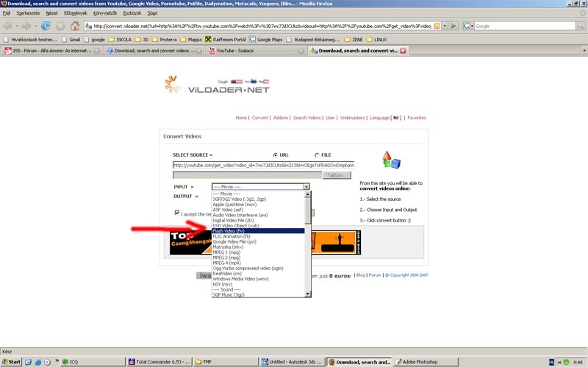588x368 pixels.
Task: Click the format list scrollbar thumb
Action: click(308, 210)
